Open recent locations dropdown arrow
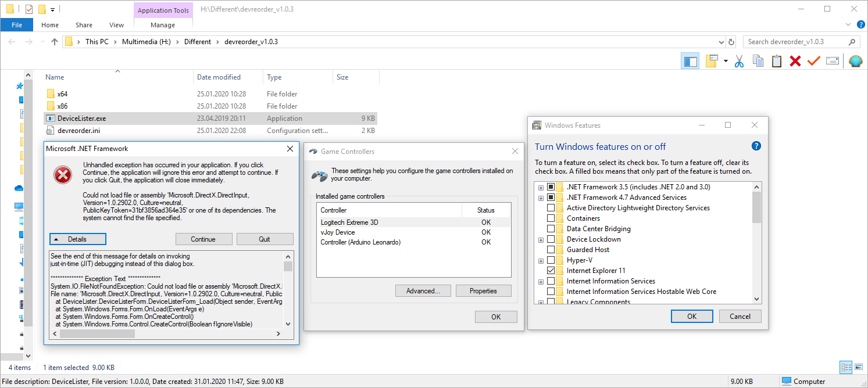Image resolution: width=868 pixels, height=388 pixels. (41, 42)
